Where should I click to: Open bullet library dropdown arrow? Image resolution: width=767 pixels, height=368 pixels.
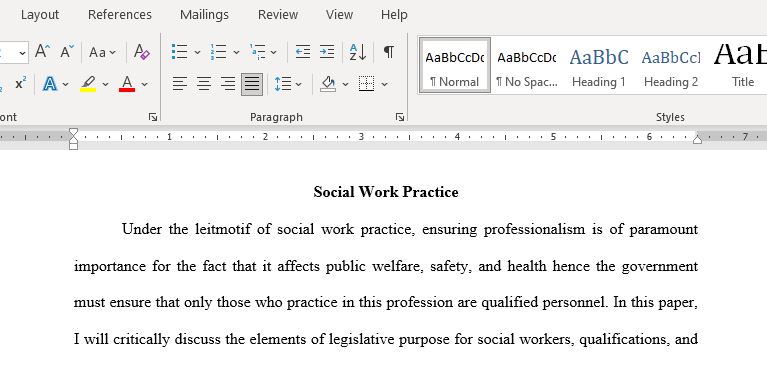pyautogui.click(x=197, y=52)
